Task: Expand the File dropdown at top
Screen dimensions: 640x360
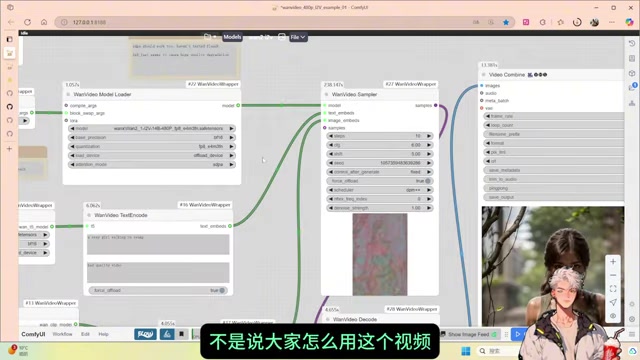Action: [298, 37]
